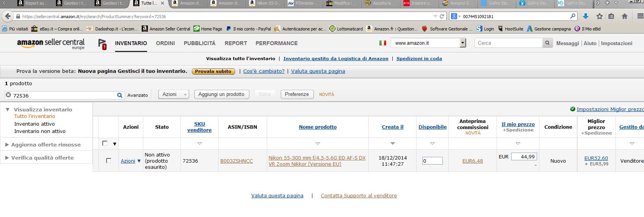This screenshot has height=217, width=644.
Task: Open the Azioni dropdown in the Nikon row
Action: coord(131,161)
